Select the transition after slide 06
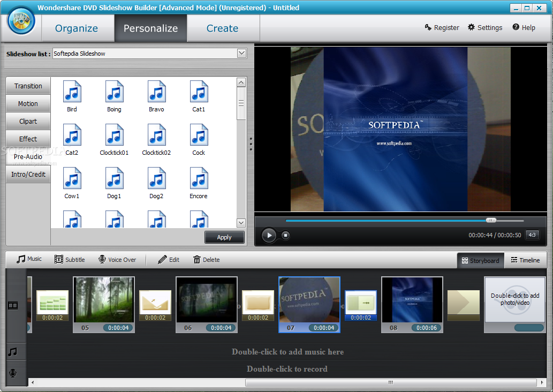553x392 pixels. pos(258,306)
